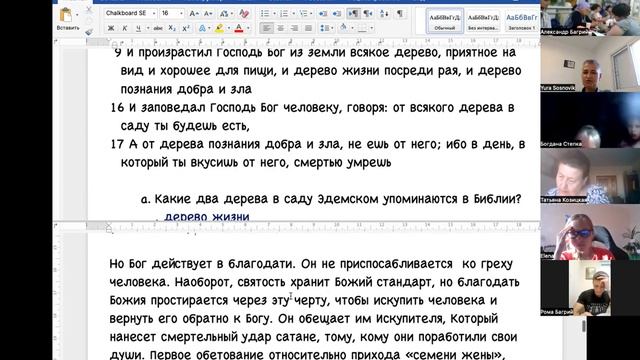Apply the yellow text highlight color

point(219,28)
